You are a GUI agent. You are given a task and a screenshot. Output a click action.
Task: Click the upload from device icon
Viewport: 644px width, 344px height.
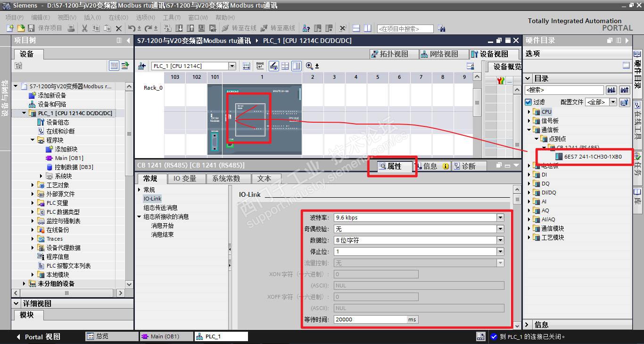coord(190,28)
